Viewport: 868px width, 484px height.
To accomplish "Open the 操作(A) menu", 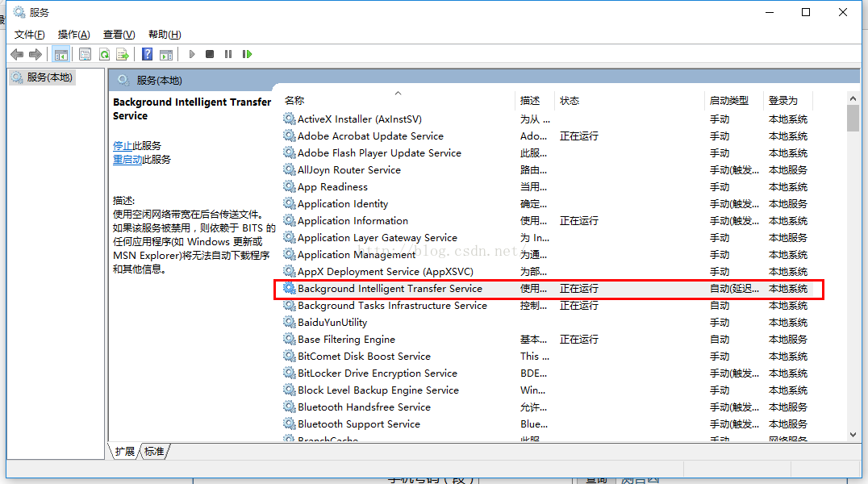I will click(73, 35).
